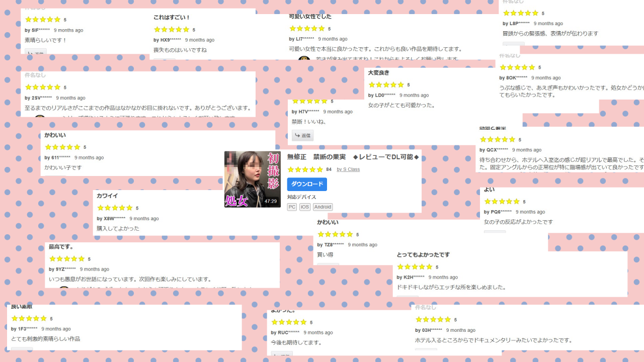The height and width of the screenshot is (362, 644).
Task: Click reviewer name "by K2H******"
Action: [411, 277]
